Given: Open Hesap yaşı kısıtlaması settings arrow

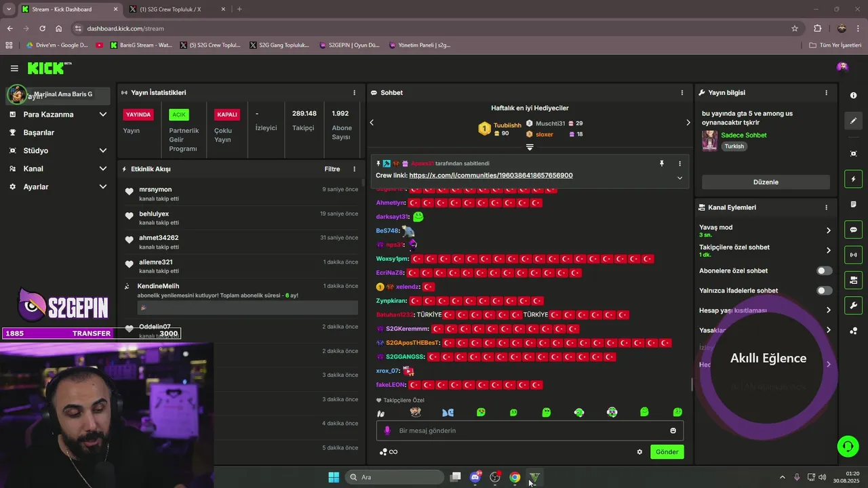Looking at the screenshot, I should [828, 310].
